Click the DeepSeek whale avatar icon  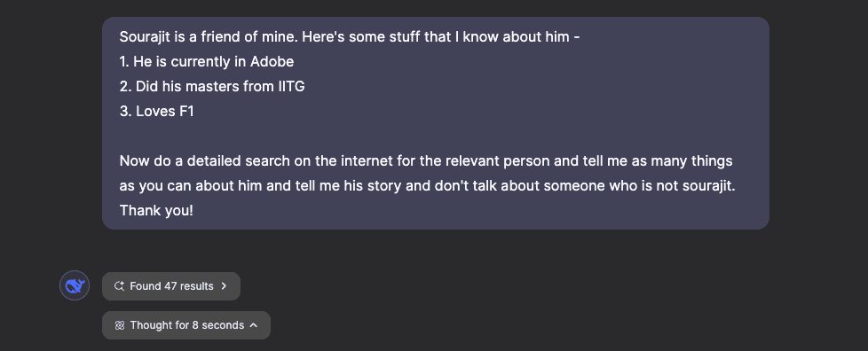coord(75,285)
